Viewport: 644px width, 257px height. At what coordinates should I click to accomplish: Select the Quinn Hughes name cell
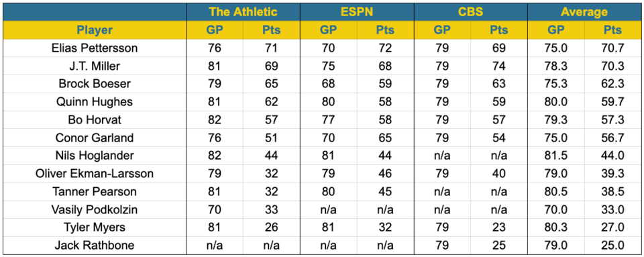click(x=95, y=102)
